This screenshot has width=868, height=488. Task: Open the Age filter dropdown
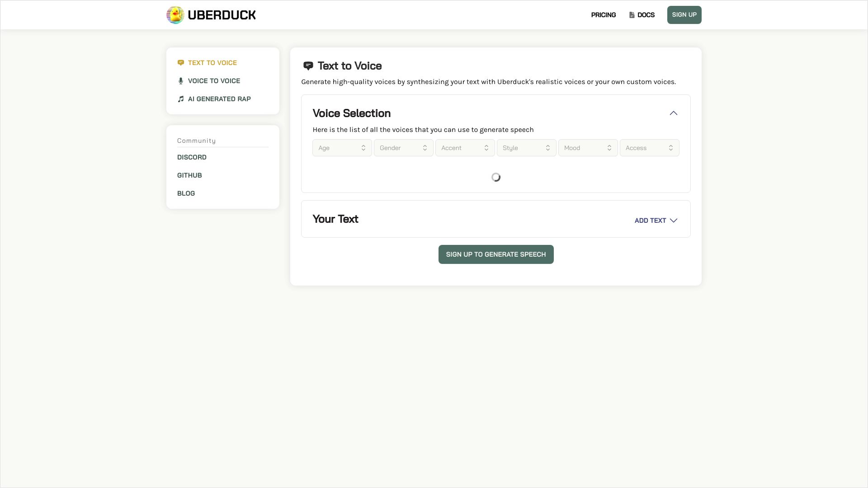pyautogui.click(x=342, y=148)
